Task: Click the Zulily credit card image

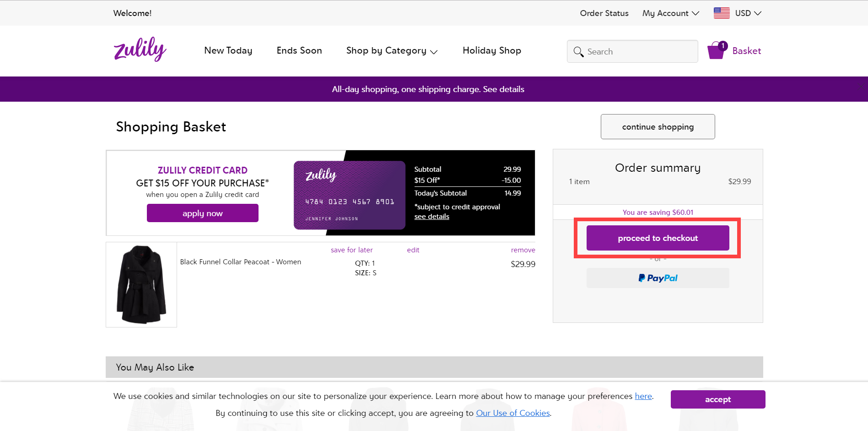Action: coord(349,195)
